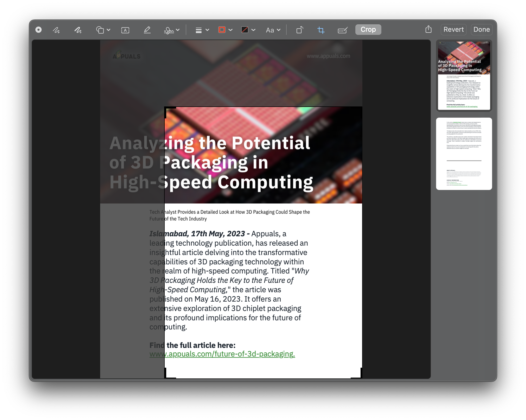Select the Draw tool
Image resolution: width=526 pixels, height=420 pixels.
coord(77,30)
